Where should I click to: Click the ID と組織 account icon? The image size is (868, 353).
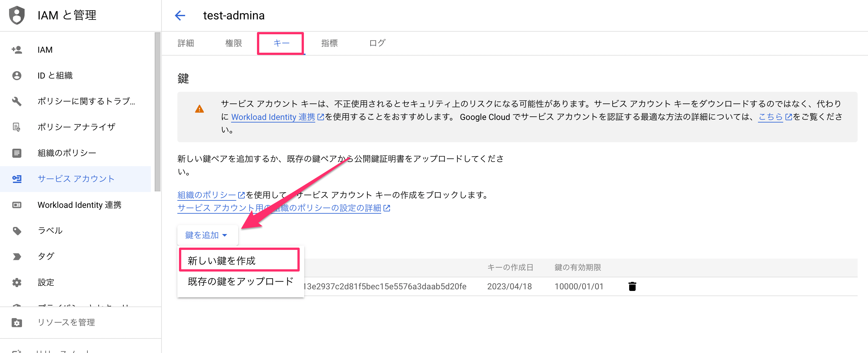coord(17,75)
